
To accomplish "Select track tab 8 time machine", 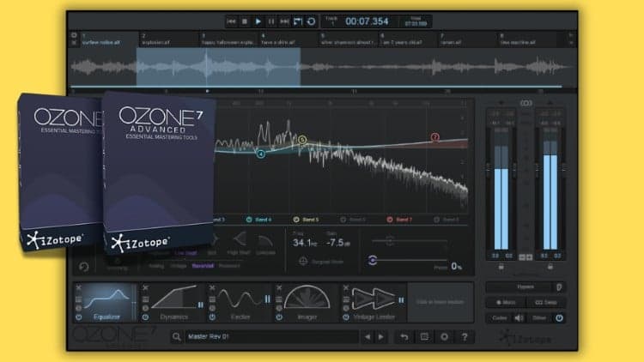I will (527, 39).
